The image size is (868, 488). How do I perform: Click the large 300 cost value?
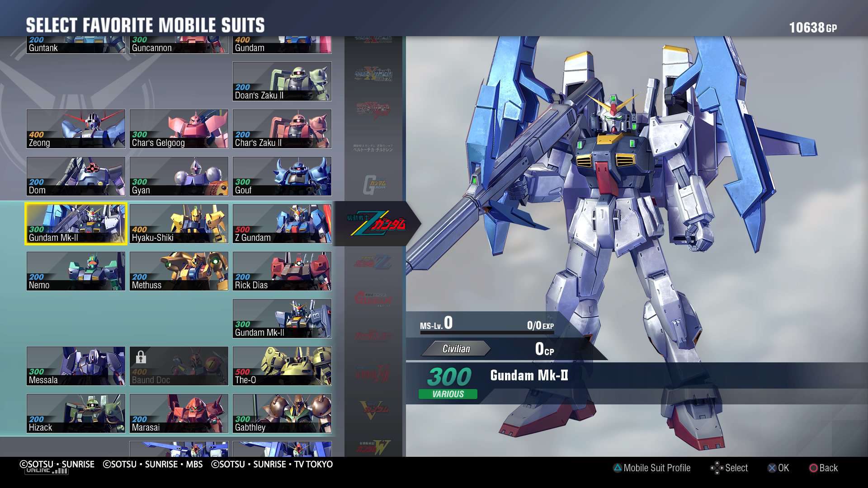click(449, 377)
